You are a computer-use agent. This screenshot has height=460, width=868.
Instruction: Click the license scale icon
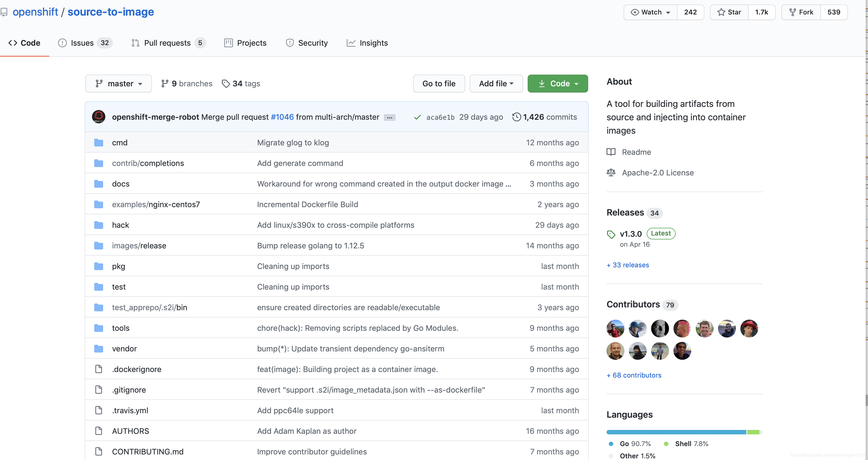[611, 173]
